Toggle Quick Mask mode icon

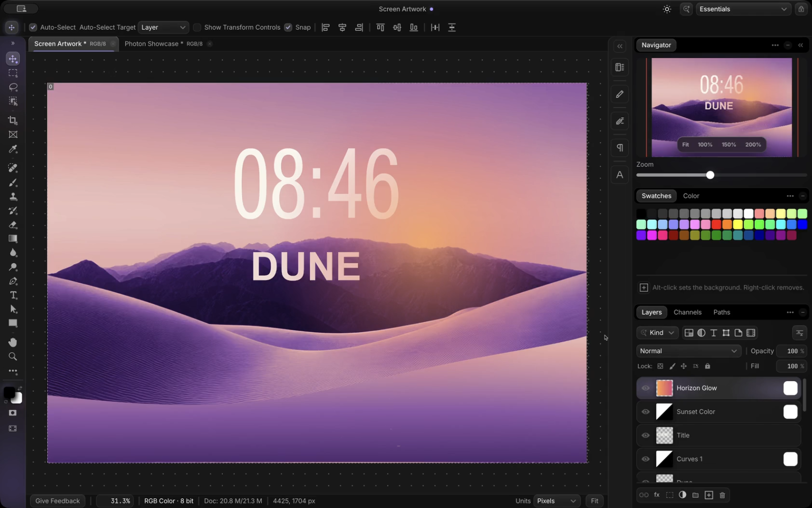tap(13, 413)
